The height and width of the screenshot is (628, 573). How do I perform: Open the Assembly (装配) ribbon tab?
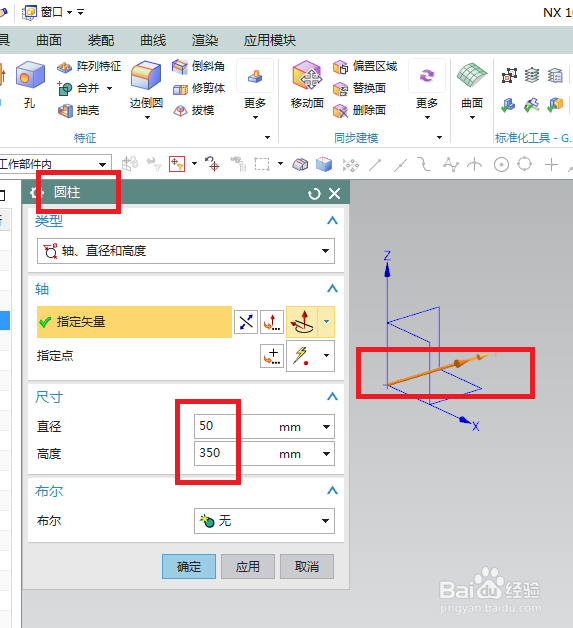pos(101,40)
